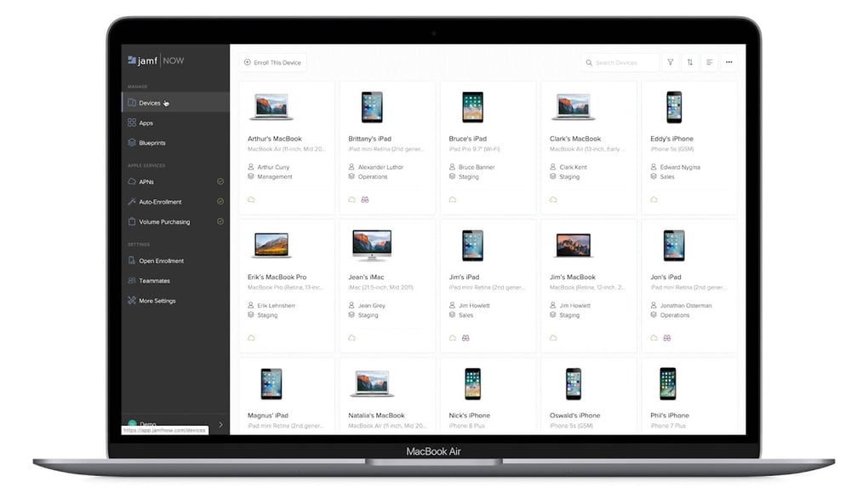Click Jonathan Osterman user name
The image size is (868, 488).
pos(686,305)
